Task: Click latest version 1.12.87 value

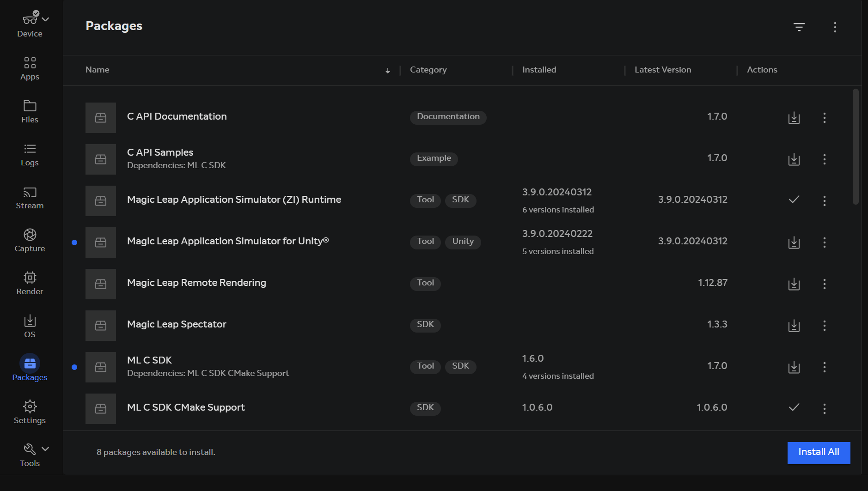Action: (712, 283)
